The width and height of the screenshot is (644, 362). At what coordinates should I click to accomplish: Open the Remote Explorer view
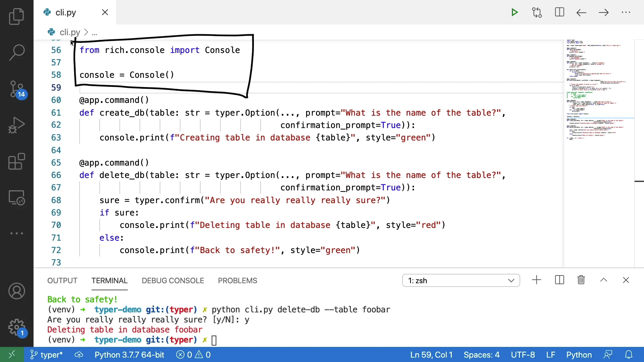pos(16,198)
